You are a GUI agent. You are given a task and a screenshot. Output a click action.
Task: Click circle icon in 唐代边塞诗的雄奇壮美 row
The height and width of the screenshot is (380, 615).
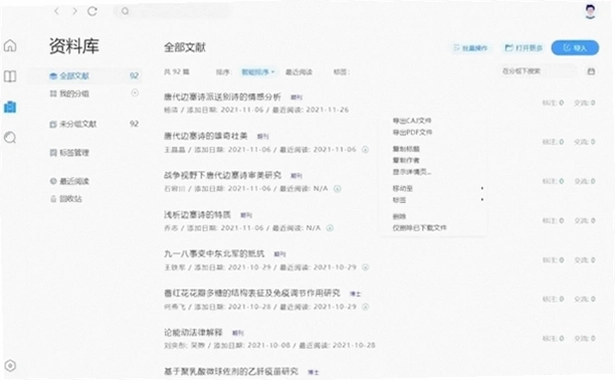(x=365, y=149)
